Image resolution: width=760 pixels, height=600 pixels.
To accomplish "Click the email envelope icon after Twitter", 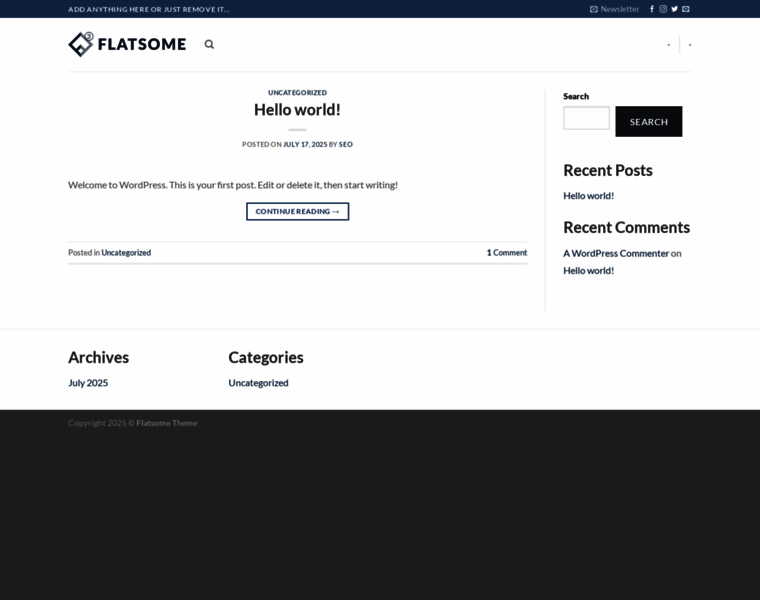I will 686,9.
